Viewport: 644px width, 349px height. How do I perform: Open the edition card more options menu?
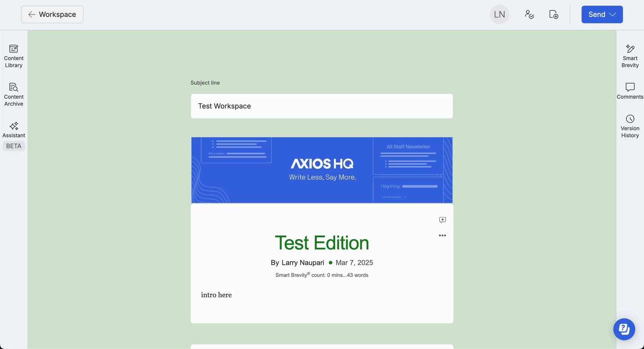tap(442, 235)
